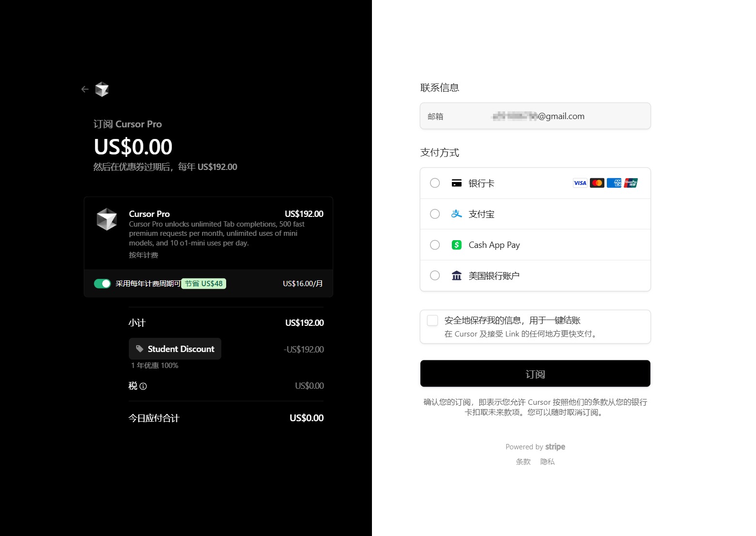
Task: Click the UnionPay card logo
Action: click(631, 183)
